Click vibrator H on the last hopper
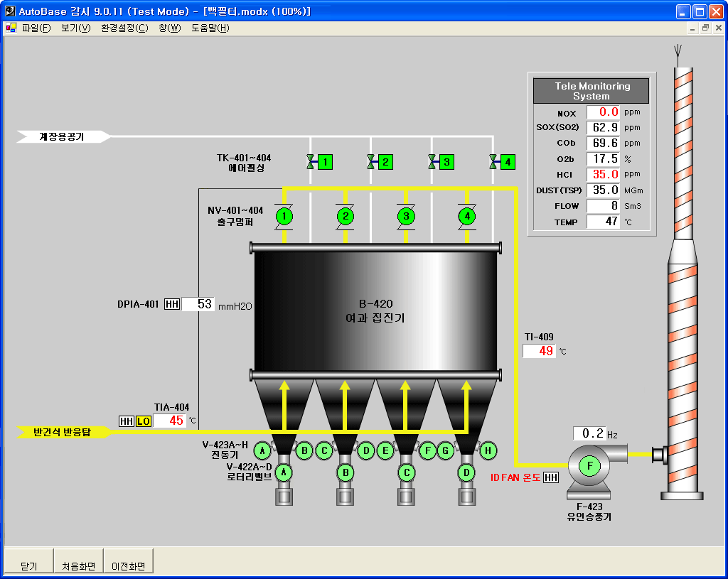This screenshot has height=579, width=728. pos(488,450)
